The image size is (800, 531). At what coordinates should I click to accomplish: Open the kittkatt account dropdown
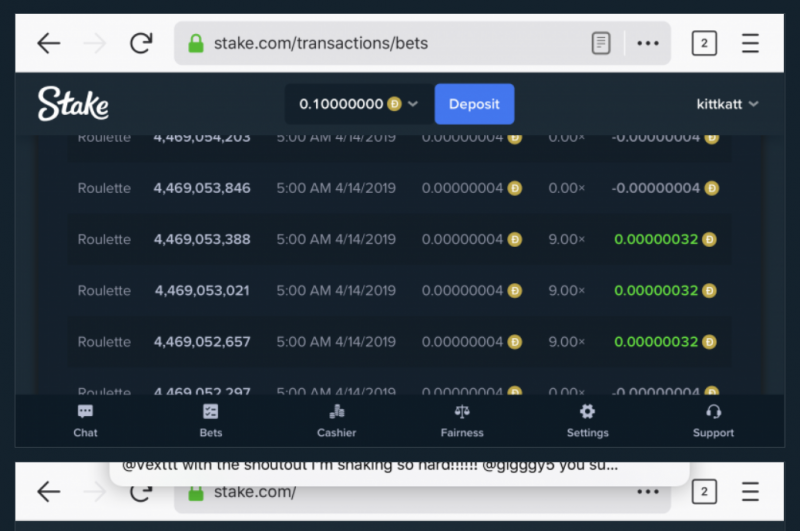(727, 104)
